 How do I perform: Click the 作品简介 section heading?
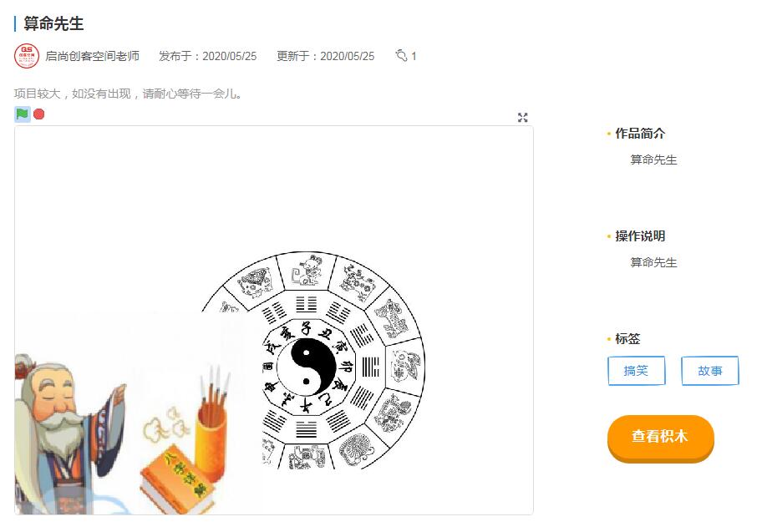coord(640,133)
